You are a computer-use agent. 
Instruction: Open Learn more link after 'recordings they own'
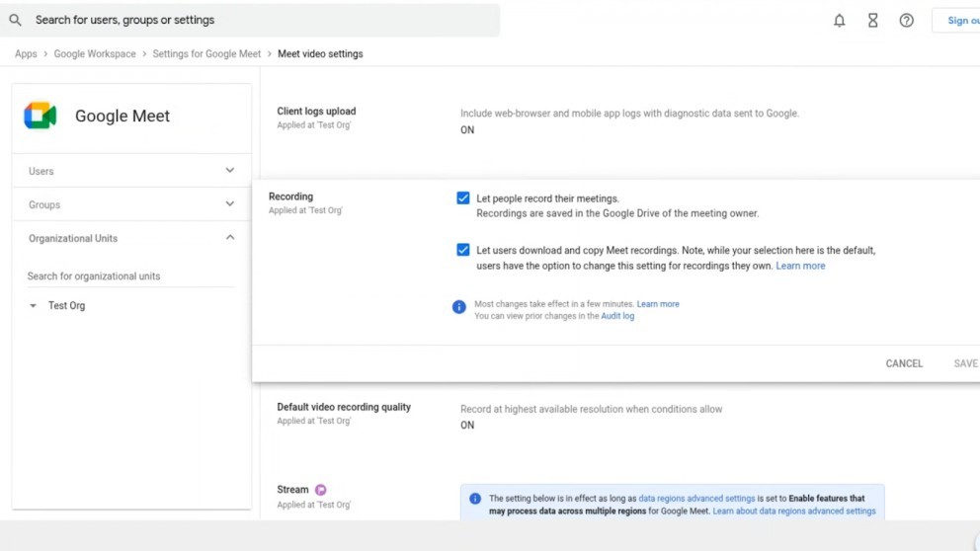[x=800, y=266]
